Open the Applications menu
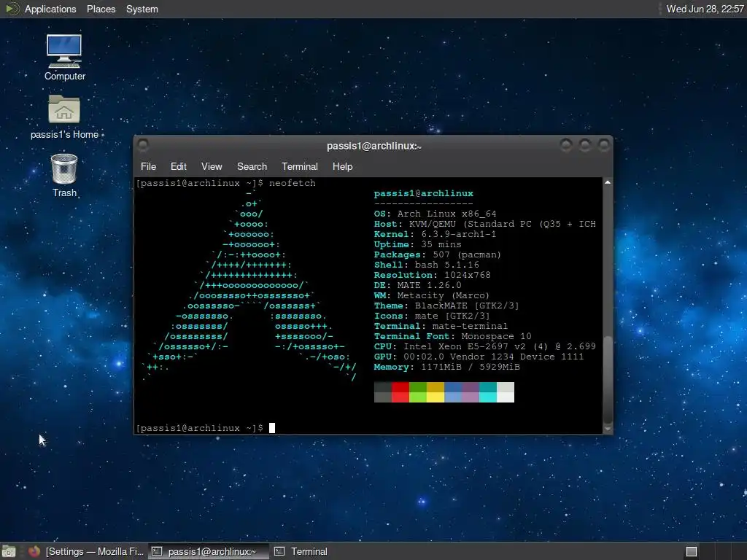 50,9
